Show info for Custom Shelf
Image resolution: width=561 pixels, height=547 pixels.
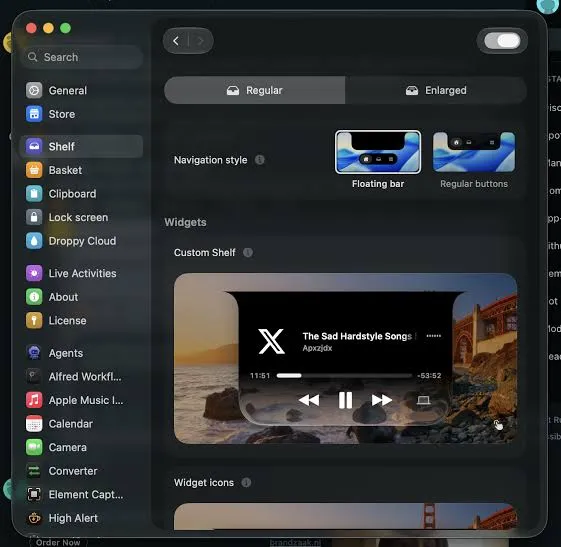click(x=248, y=253)
